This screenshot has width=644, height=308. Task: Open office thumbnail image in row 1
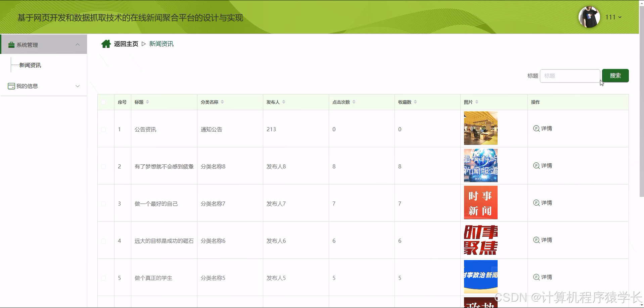coord(480,128)
